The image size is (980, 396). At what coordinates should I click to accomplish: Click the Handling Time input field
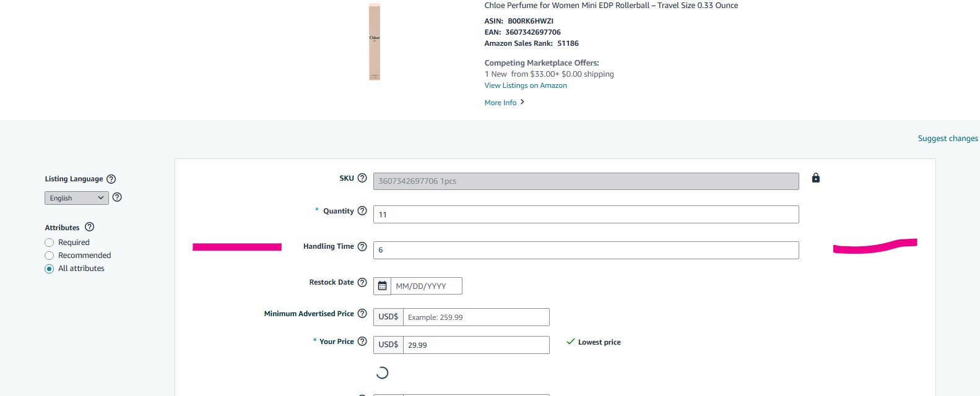586,250
